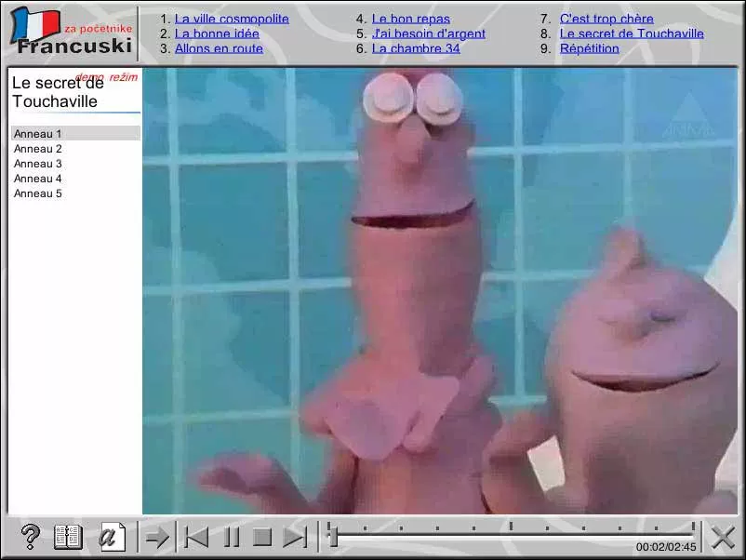The width and height of the screenshot is (746, 560).
Task: Open lesson La ville cosmopolite
Action: (x=232, y=19)
